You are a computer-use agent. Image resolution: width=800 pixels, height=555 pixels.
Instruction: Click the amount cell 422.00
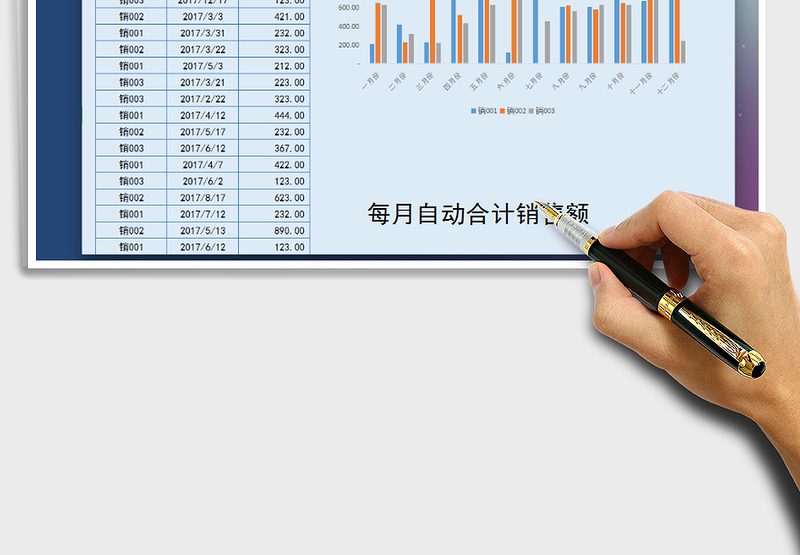[x=274, y=165]
